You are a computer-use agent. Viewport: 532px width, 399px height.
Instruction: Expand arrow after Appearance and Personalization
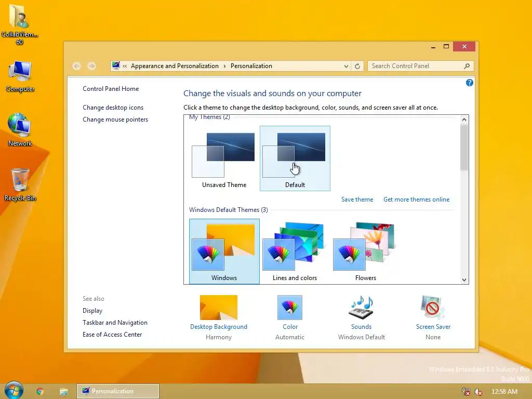click(x=224, y=66)
